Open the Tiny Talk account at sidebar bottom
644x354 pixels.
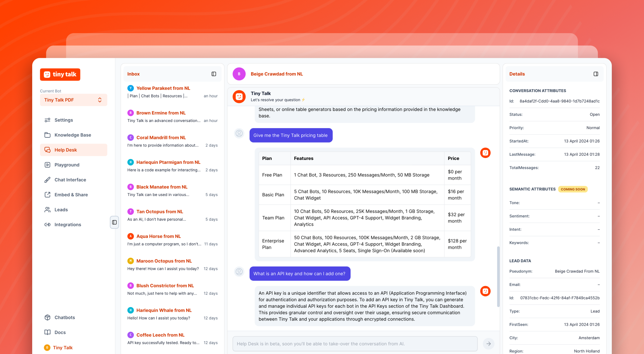[x=58, y=348]
